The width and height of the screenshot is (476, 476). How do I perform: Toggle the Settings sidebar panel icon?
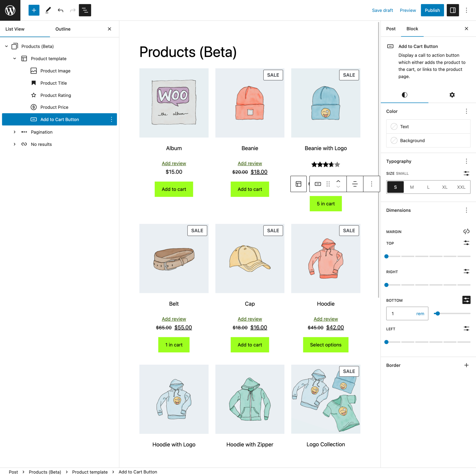click(x=453, y=10)
